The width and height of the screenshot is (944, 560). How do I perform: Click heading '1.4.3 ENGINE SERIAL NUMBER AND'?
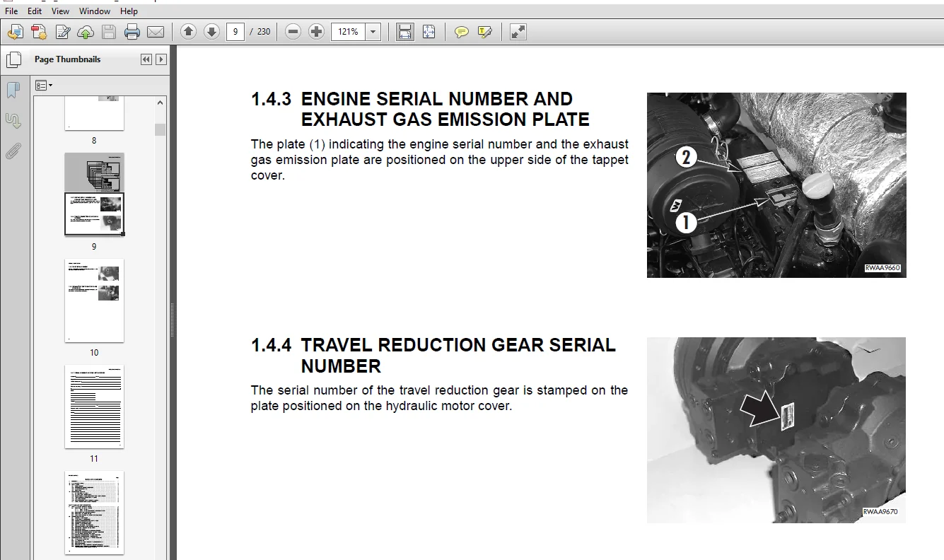(412, 99)
